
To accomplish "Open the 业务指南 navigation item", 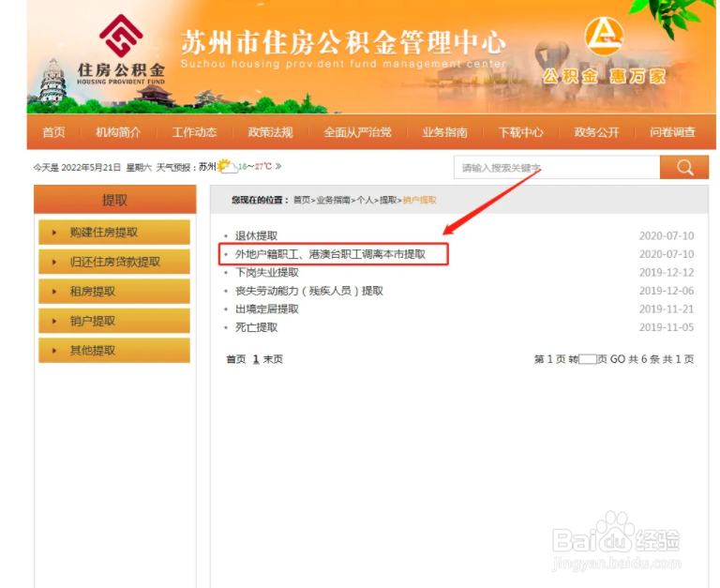I will (x=444, y=132).
